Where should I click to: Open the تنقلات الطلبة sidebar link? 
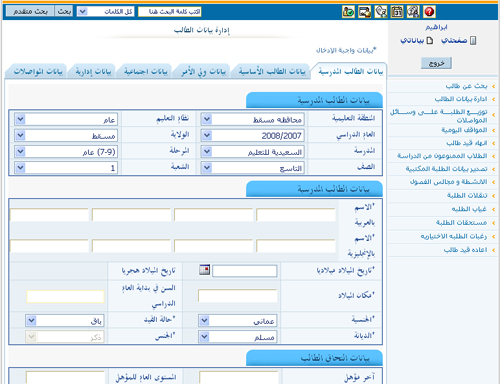coord(467,195)
